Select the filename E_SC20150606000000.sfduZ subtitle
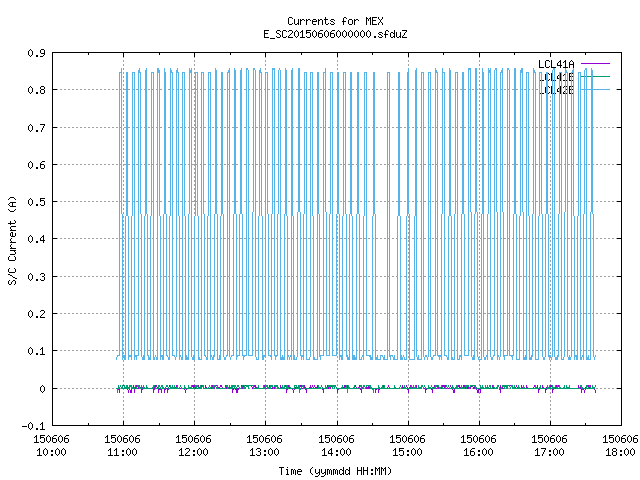The width and height of the screenshot is (640, 480). 335,34
